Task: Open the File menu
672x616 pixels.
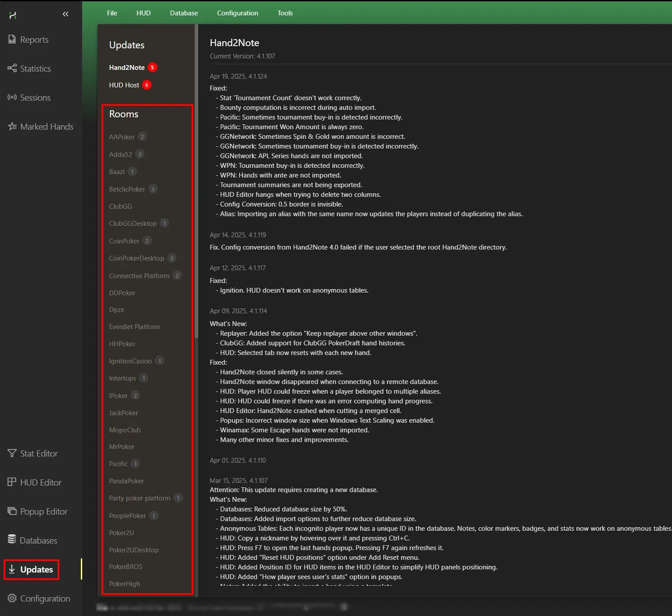Action: click(x=112, y=13)
